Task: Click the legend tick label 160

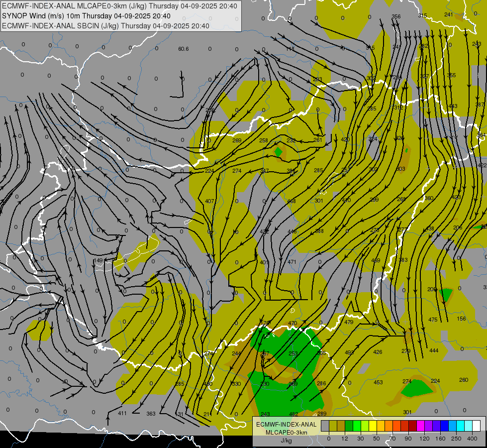Action: coord(440,439)
